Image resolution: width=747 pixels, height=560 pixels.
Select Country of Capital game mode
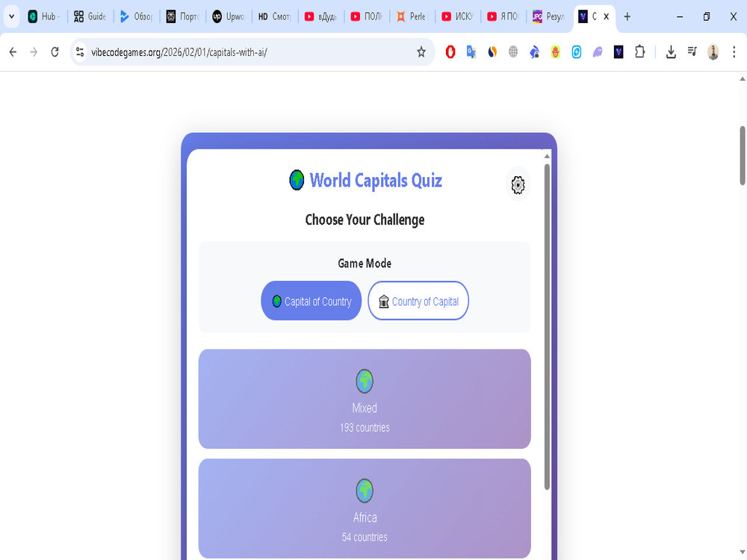pos(418,301)
